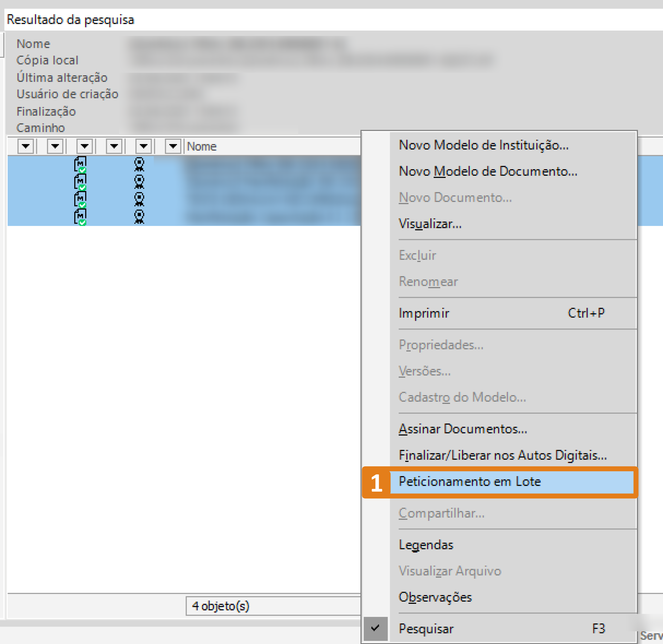The width and height of the screenshot is (663, 644).
Task: Choose Assinar Documentos from context menu
Action: tap(462, 429)
